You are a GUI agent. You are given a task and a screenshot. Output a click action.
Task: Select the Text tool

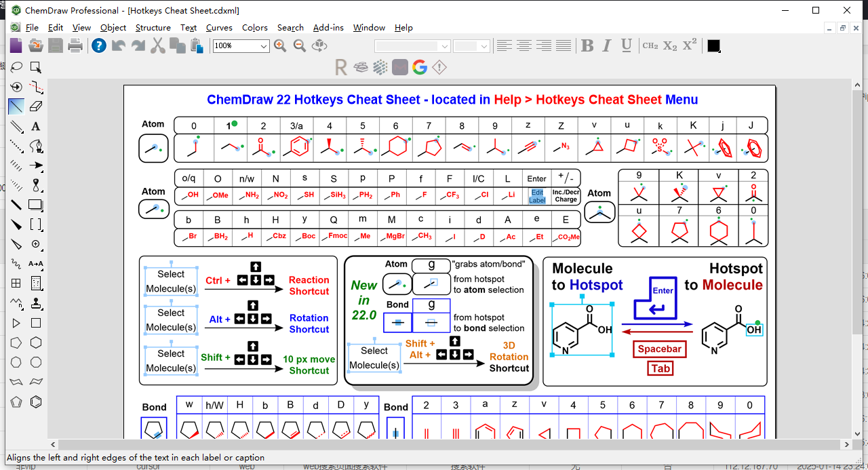35,126
